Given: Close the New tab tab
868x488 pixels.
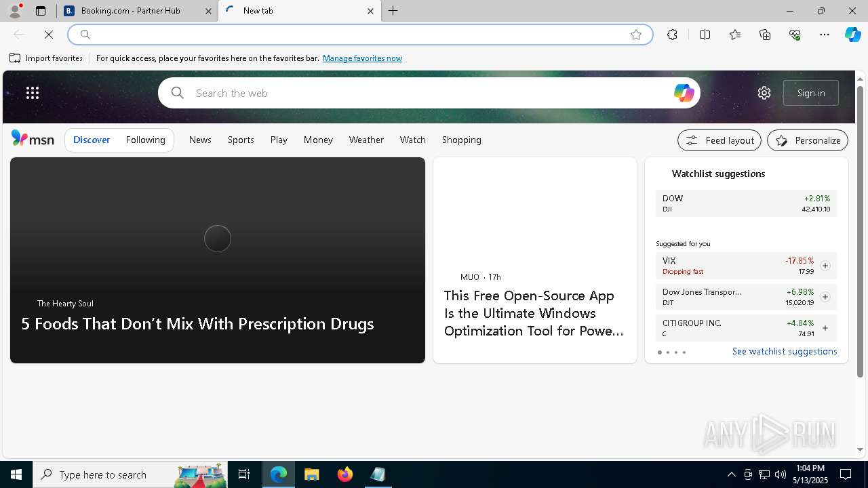Looking at the screenshot, I should click(370, 11).
